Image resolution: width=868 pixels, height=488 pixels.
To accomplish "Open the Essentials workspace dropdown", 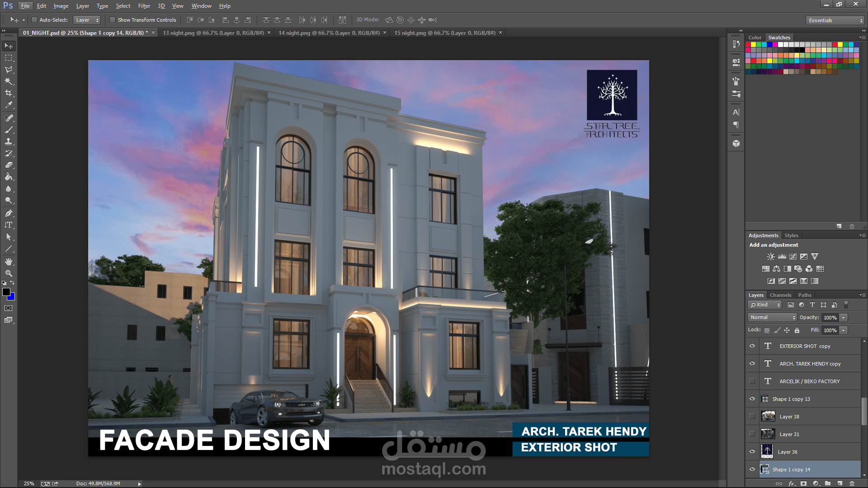I will 835,20.
